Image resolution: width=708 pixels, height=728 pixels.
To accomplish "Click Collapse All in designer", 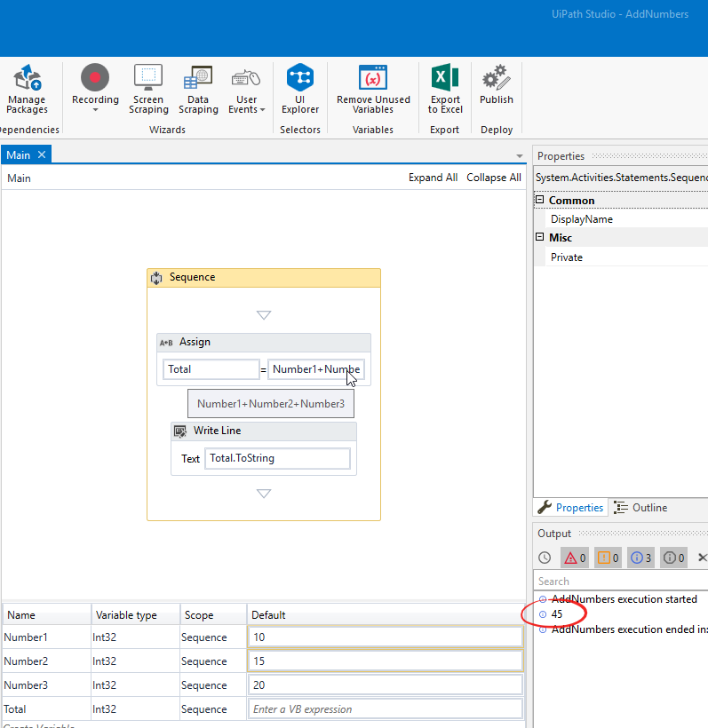I will coord(493,178).
